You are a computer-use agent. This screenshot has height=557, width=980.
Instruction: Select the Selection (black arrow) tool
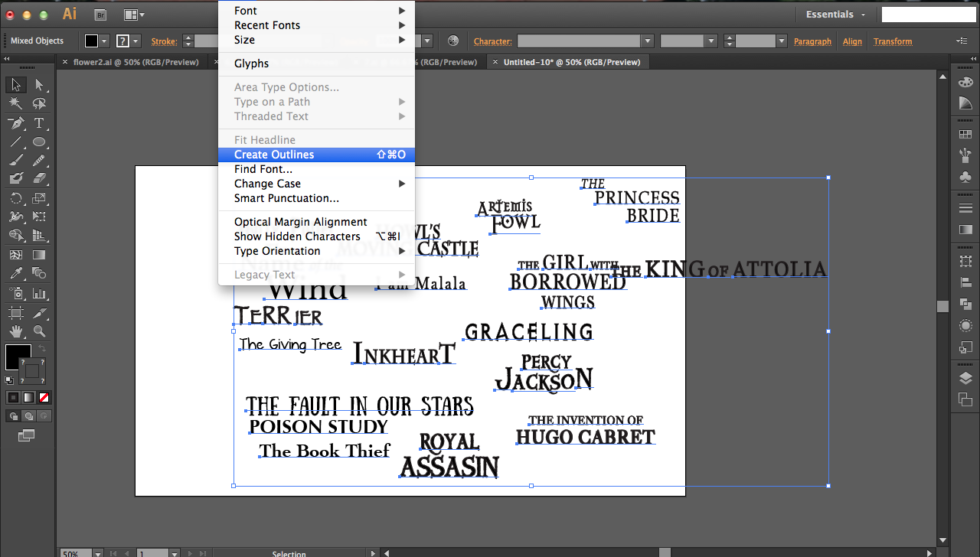pos(16,84)
